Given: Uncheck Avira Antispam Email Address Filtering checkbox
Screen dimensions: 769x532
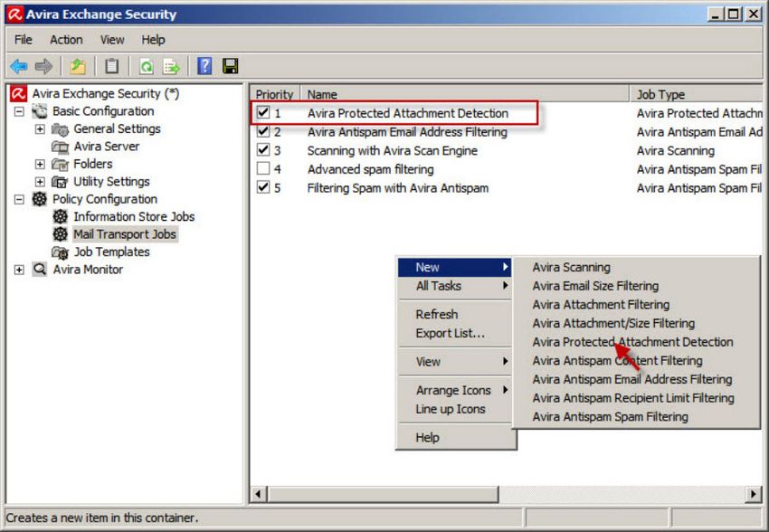Looking at the screenshot, I should tap(263, 131).
